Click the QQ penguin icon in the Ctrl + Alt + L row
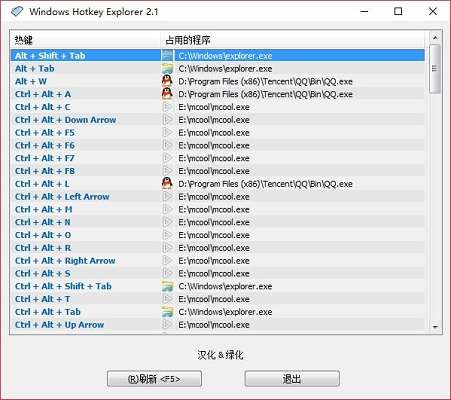Image resolution: width=451 pixels, height=400 pixels. [x=167, y=183]
